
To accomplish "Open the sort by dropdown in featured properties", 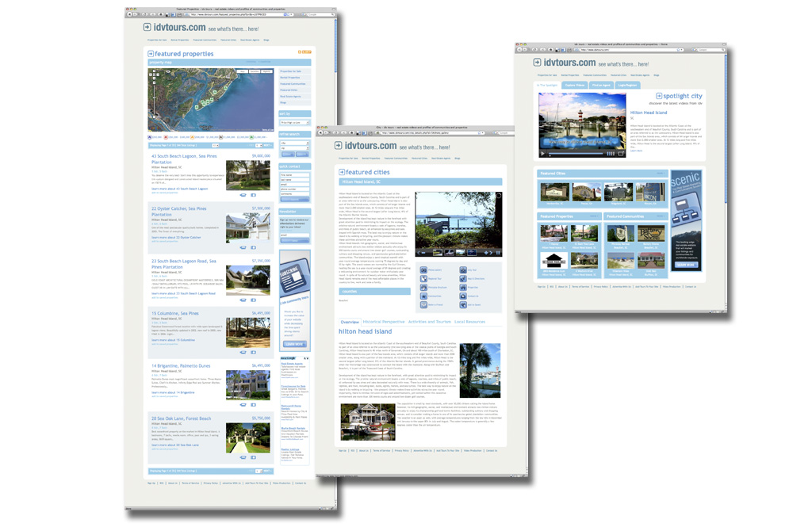I will [x=295, y=123].
